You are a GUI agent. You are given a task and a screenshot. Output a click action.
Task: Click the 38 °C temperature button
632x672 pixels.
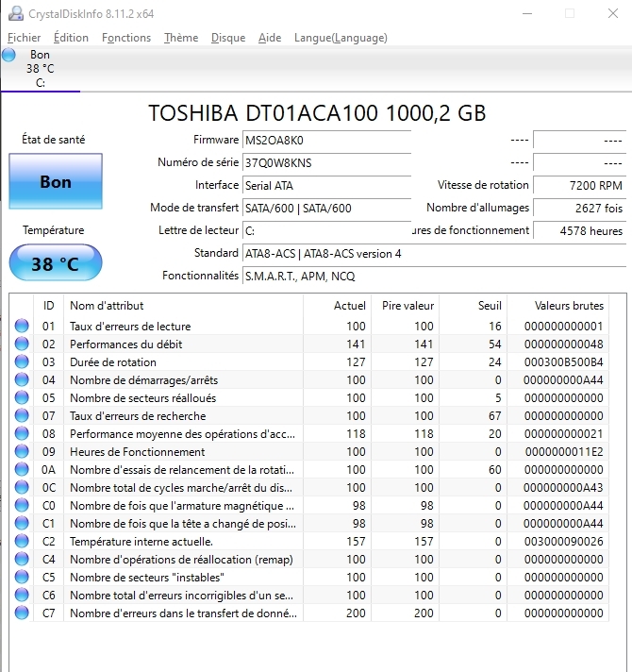56,263
